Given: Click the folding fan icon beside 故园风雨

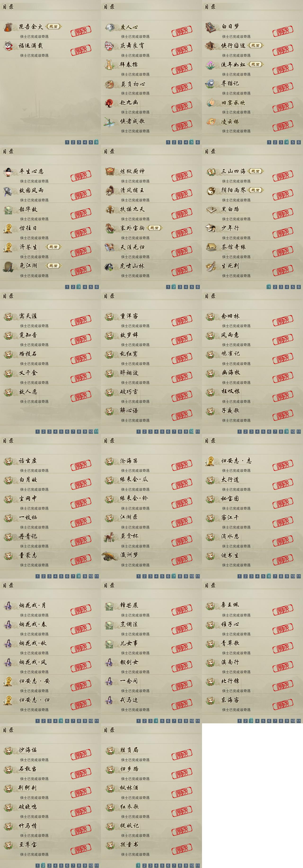Looking at the screenshot, I should pos(9,191).
